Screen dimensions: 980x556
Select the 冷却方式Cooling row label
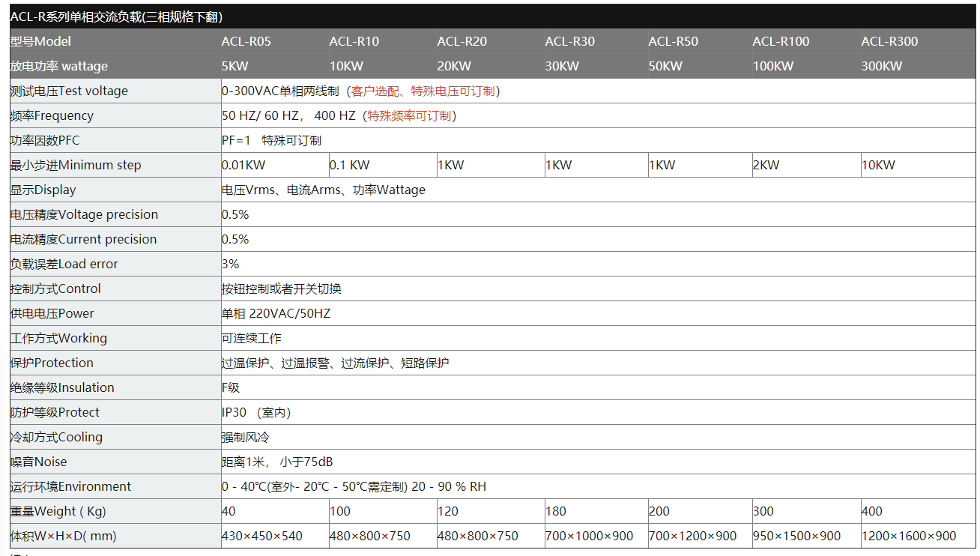56,437
